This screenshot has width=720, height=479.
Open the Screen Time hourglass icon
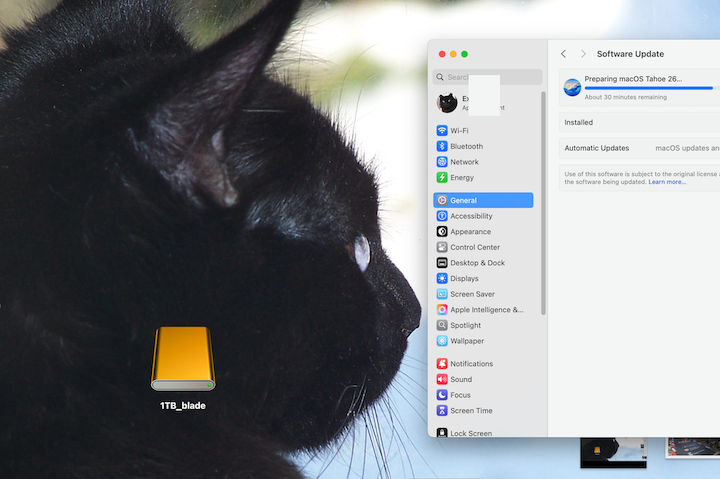tap(442, 411)
